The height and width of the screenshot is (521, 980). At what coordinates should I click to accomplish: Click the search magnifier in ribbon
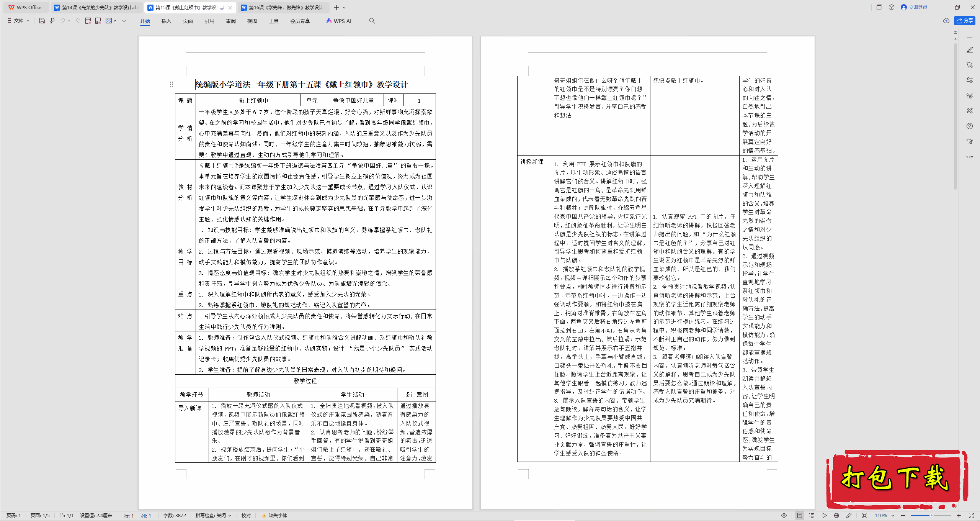pos(372,21)
